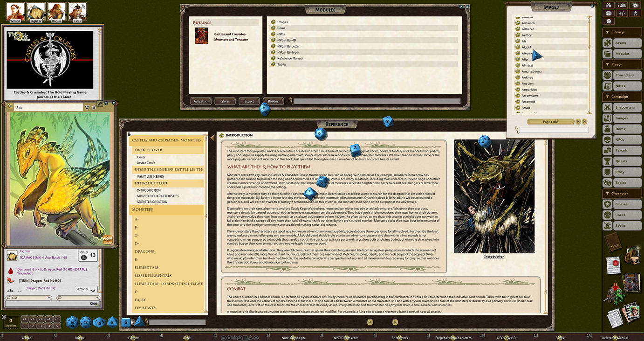Pick the d20 die at the bottom
The image size is (644, 341).
click(x=72, y=322)
